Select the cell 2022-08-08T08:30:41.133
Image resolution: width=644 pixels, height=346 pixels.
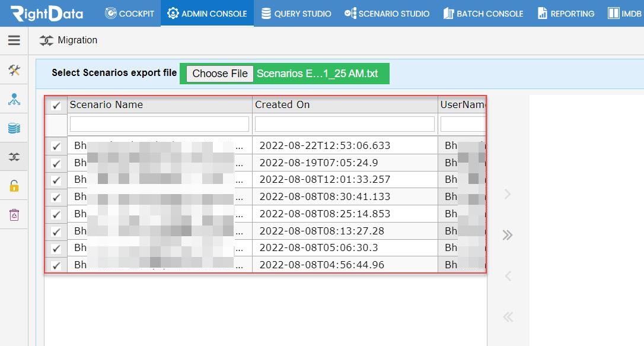coord(345,197)
